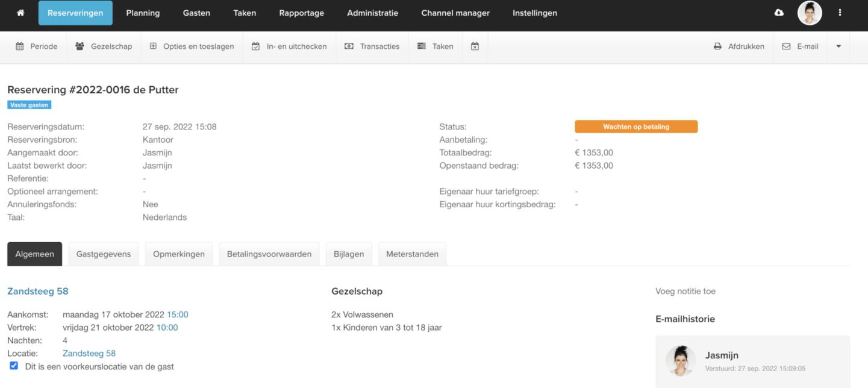Open Gezelschap group toolbar item

[104, 46]
